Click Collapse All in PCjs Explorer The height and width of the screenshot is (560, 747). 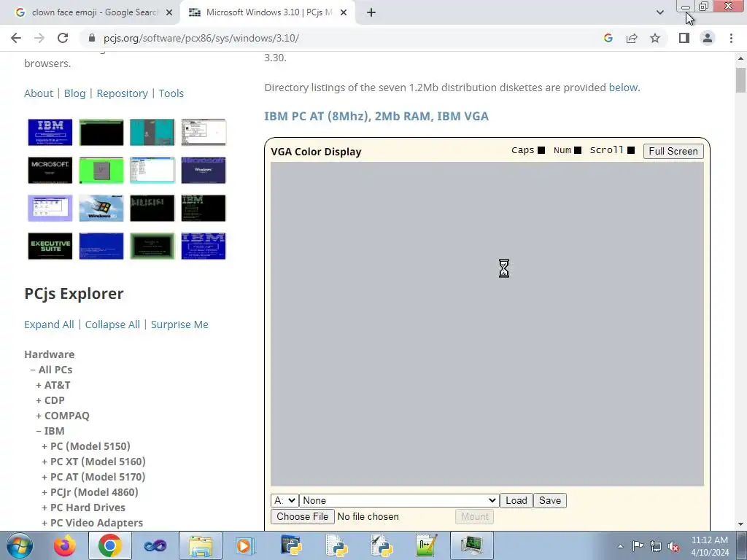click(x=112, y=324)
